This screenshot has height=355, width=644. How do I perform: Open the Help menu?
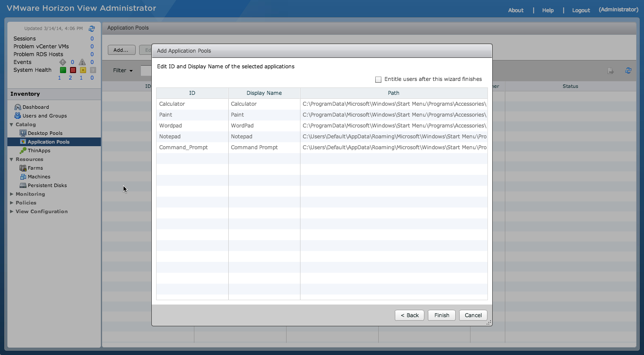point(547,10)
